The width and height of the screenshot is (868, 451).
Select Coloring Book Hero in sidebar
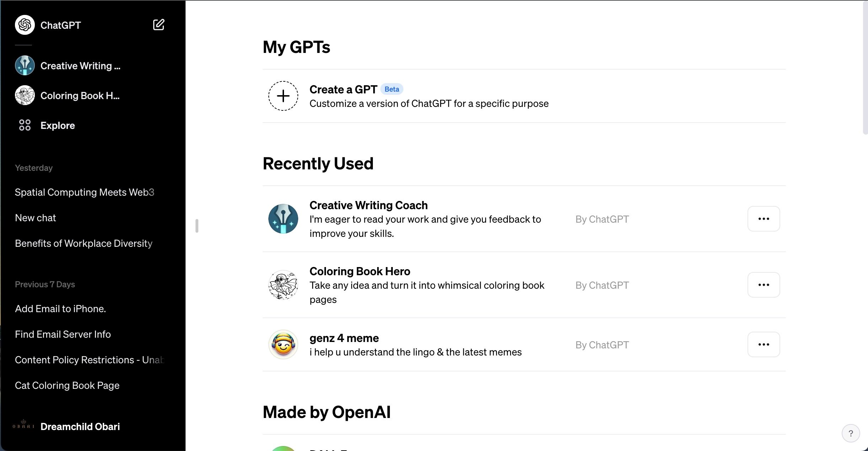[x=80, y=96]
